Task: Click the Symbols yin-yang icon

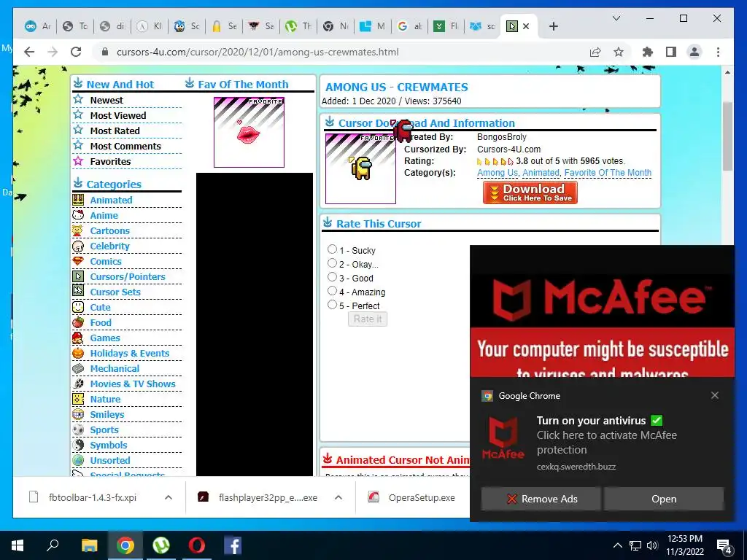Action: (x=78, y=445)
